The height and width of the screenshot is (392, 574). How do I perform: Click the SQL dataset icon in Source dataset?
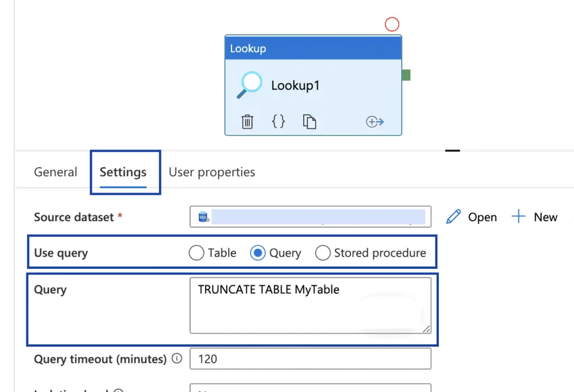(x=203, y=217)
